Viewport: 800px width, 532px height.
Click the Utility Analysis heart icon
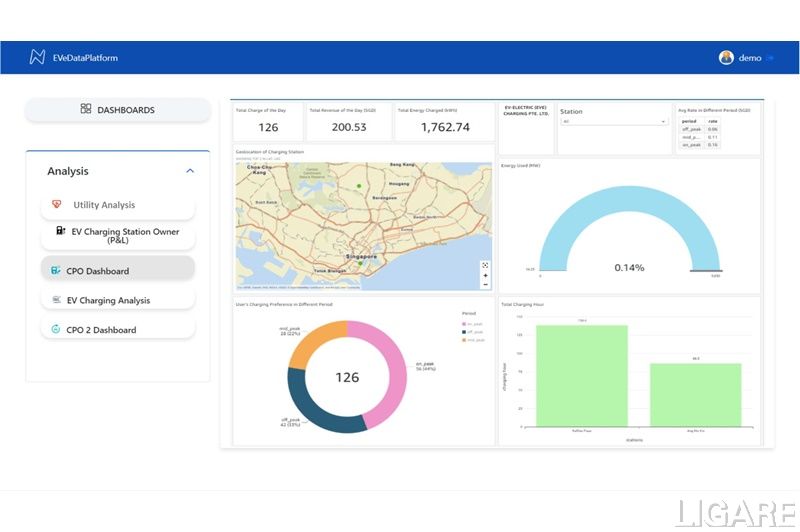(x=56, y=205)
